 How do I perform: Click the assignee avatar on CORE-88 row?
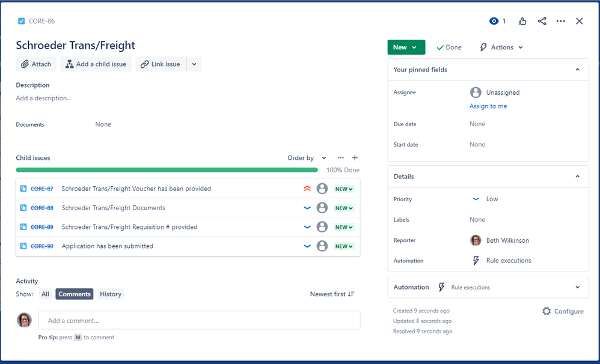[x=322, y=207]
